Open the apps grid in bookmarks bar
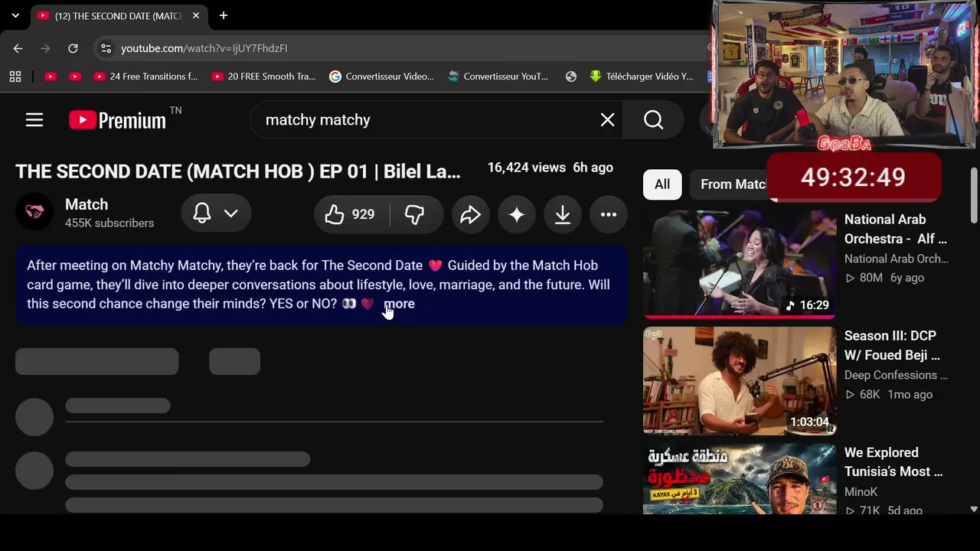Screen dimensions: 980x551 [x=15, y=77]
